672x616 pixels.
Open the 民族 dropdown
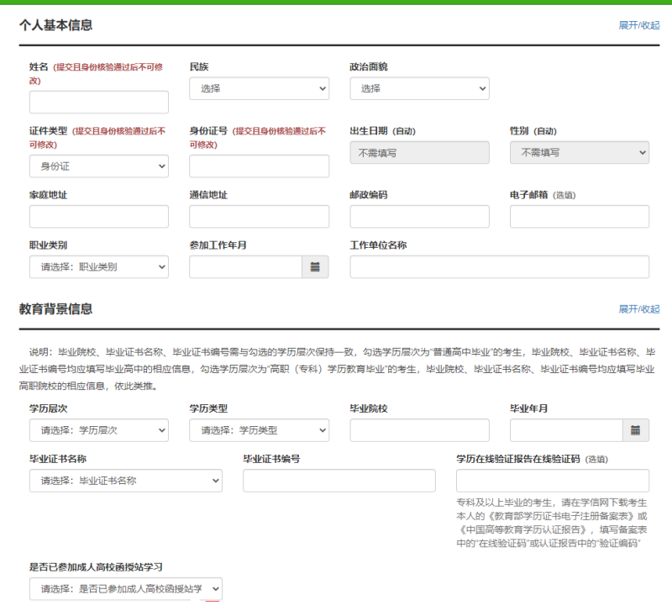point(259,88)
